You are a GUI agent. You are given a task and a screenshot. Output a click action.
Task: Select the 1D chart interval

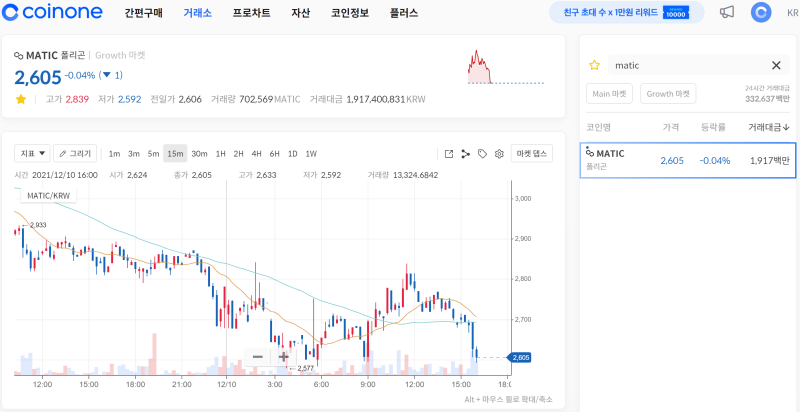tap(292, 153)
